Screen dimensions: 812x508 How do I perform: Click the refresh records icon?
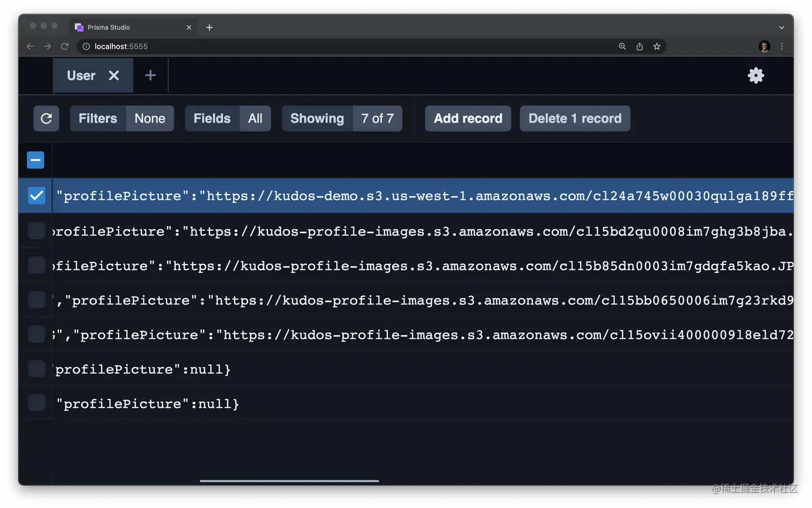[x=46, y=119]
